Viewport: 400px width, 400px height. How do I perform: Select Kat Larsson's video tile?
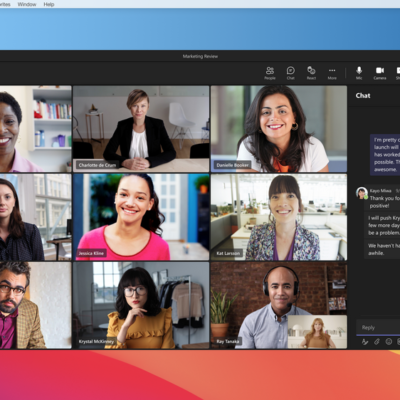pos(279,217)
